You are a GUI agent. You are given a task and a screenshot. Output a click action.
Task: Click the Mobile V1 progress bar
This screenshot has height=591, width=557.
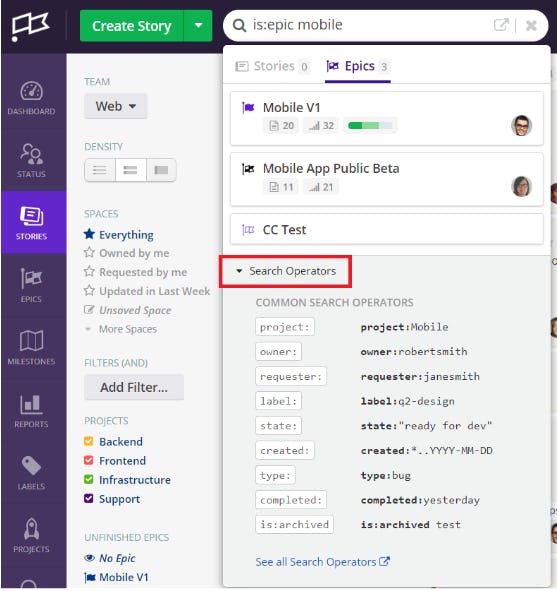click(x=370, y=126)
